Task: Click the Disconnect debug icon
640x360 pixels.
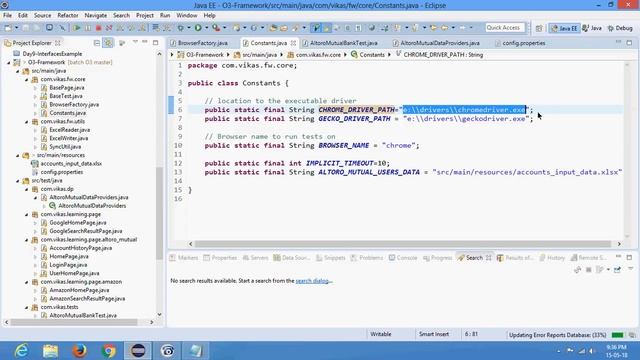Action: click(x=109, y=28)
